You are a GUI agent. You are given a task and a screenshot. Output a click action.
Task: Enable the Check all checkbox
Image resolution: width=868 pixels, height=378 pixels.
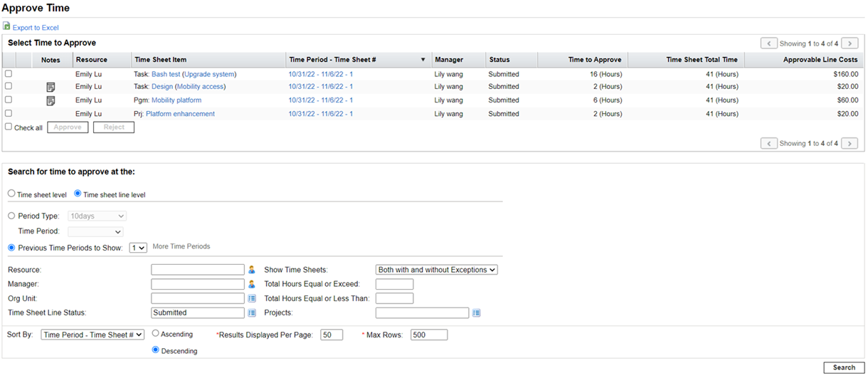pos(9,127)
